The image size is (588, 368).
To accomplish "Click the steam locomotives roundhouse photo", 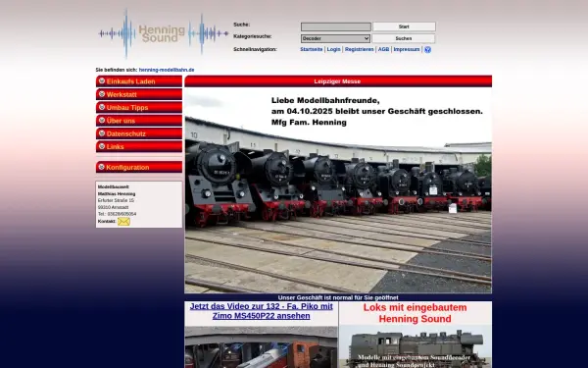I will pos(338,190).
